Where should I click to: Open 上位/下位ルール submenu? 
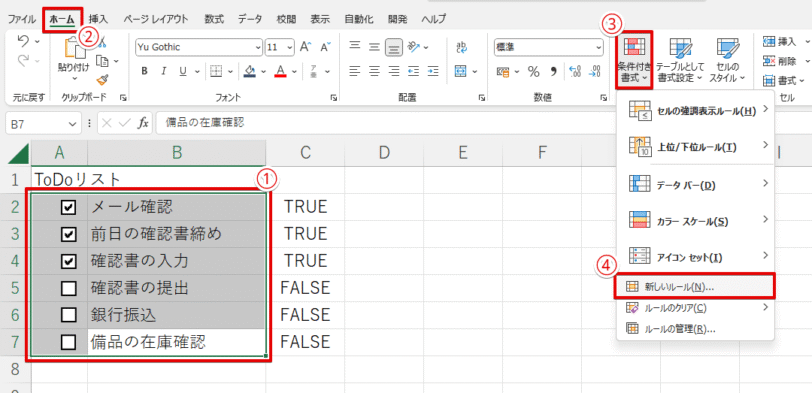[x=695, y=147]
